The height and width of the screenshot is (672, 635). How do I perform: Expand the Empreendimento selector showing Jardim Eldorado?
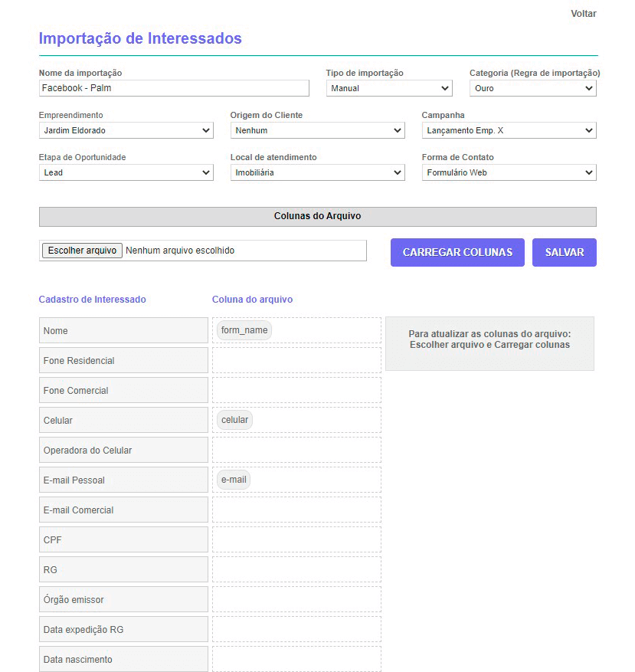[x=126, y=129]
